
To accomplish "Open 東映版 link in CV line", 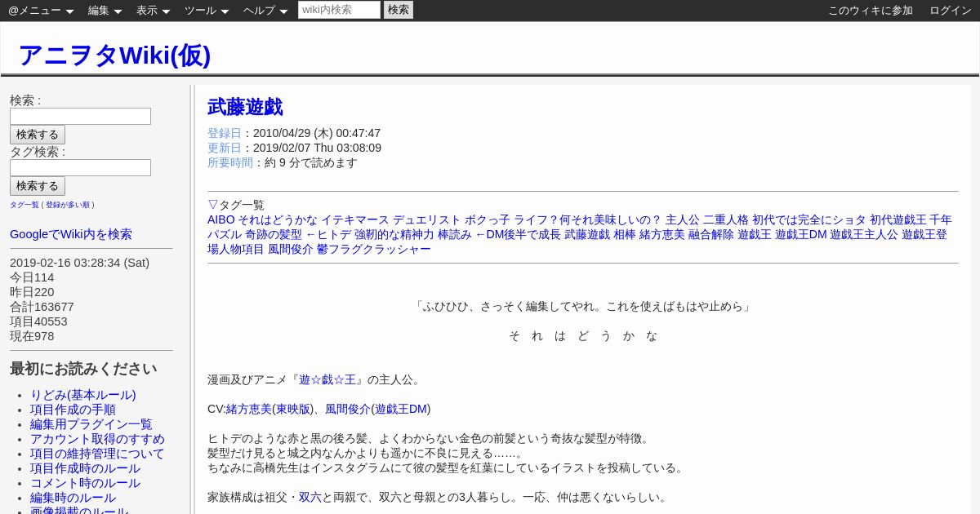I will click(x=293, y=409).
